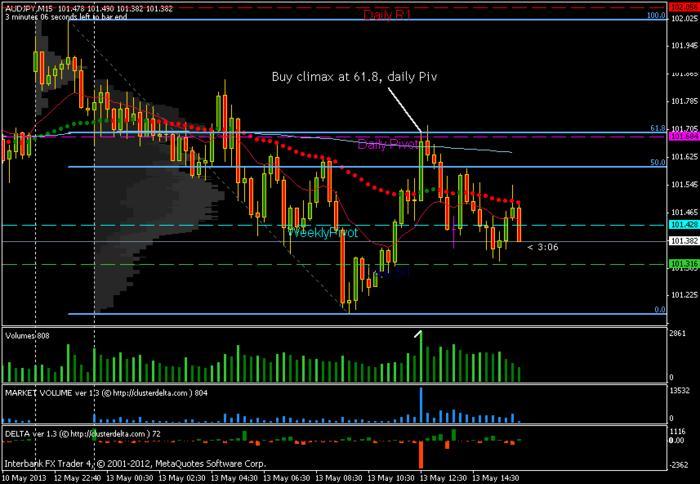Click the Daily R1 label
700x484 pixels.
click(x=387, y=15)
